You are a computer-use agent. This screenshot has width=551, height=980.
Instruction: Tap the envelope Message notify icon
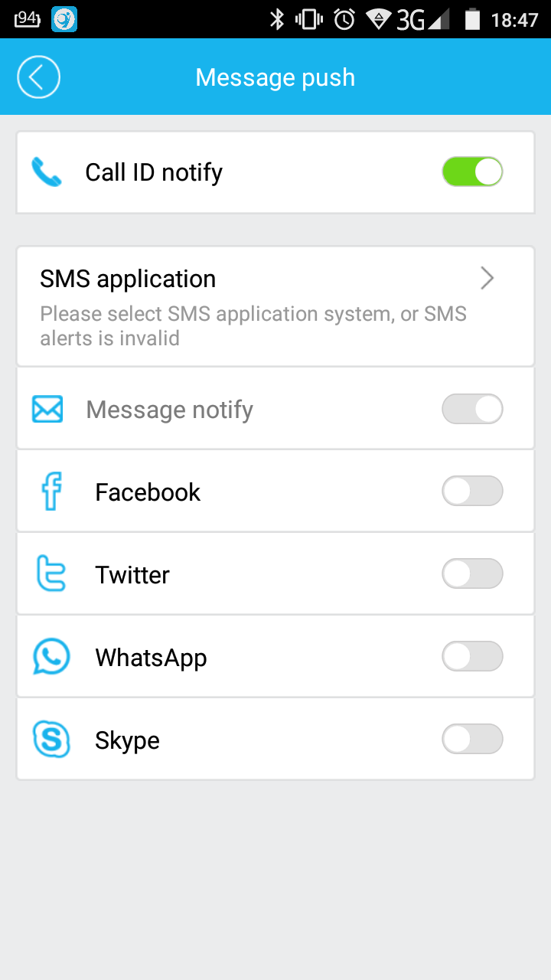tap(47, 410)
